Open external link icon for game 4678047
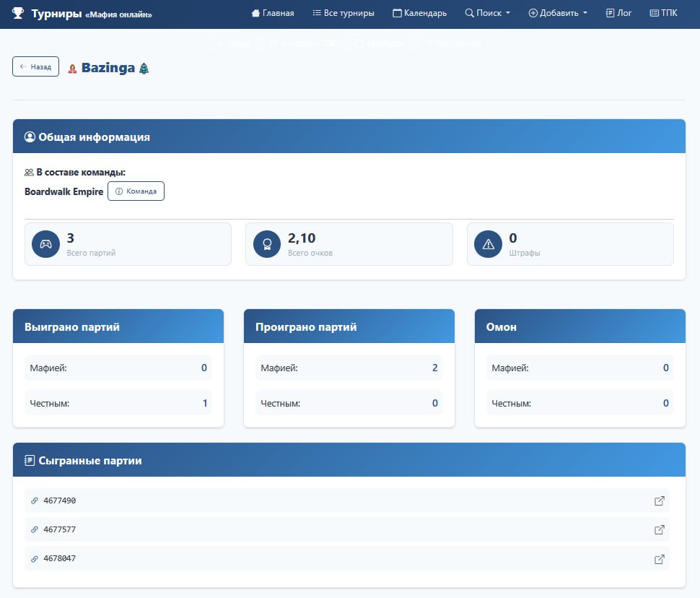This screenshot has height=598, width=700. tap(659, 558)
